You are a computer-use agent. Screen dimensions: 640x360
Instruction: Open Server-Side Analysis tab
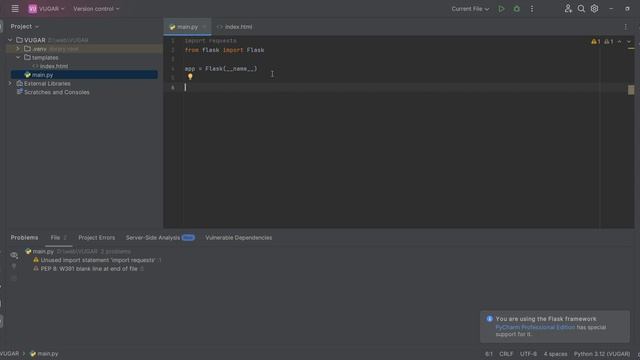160,238
